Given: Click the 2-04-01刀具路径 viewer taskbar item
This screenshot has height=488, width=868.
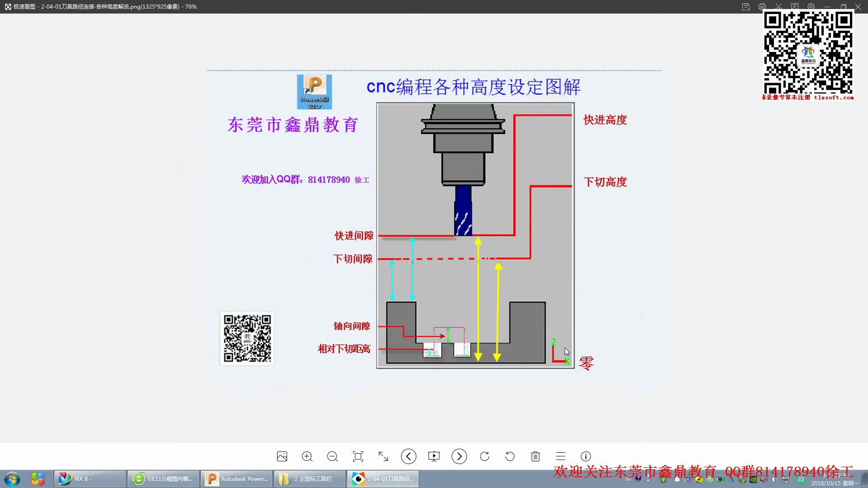Looking at the screenshot, I should [x=383, y=479].
